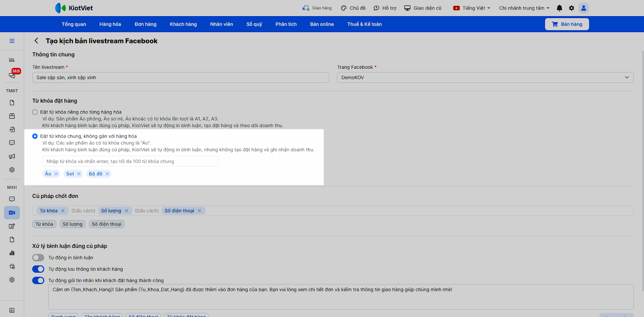Viewport: 644px width, 317px height.
Task: Switch to Giao diện cũ
Action: pos(423,8)
